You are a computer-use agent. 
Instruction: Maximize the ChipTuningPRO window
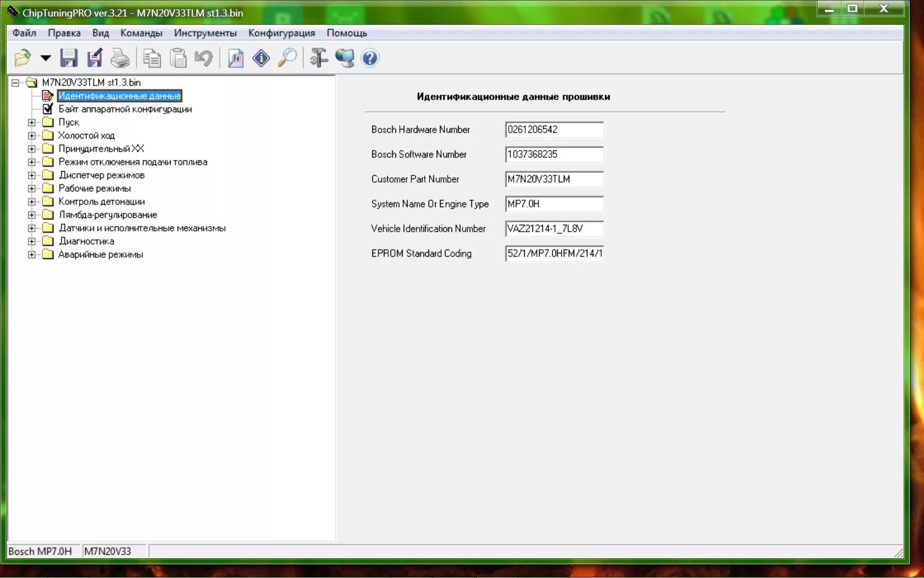(853, 8)
